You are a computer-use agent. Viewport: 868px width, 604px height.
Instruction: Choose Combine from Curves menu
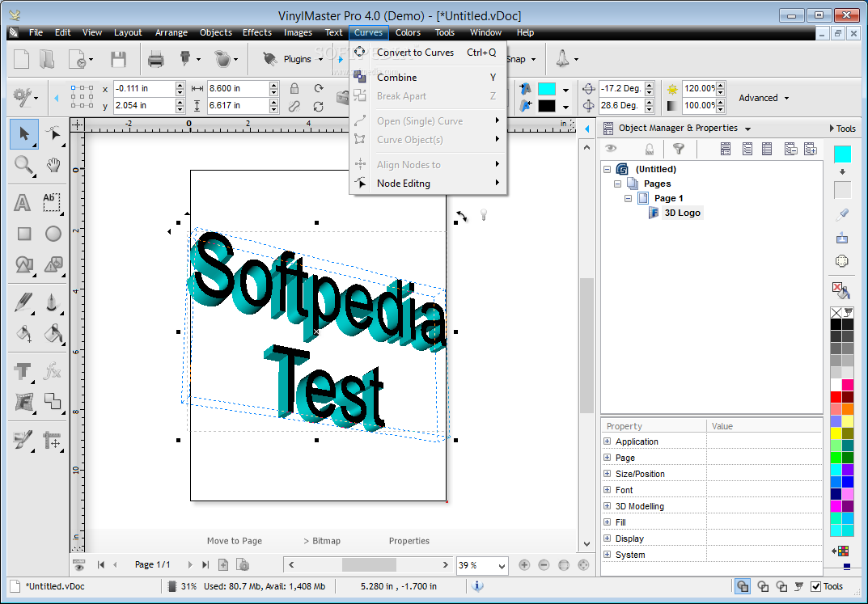click(x=428, y=78)
